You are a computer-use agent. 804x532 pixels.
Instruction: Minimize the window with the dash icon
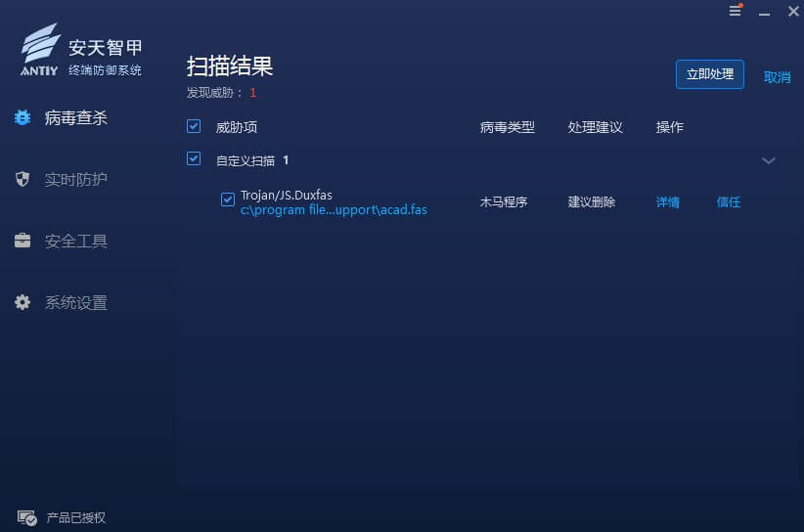coord(765,12)
